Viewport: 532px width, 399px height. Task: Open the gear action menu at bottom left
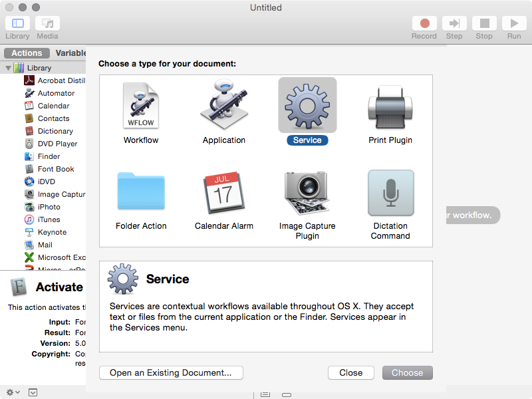click(x=13, y=392)
